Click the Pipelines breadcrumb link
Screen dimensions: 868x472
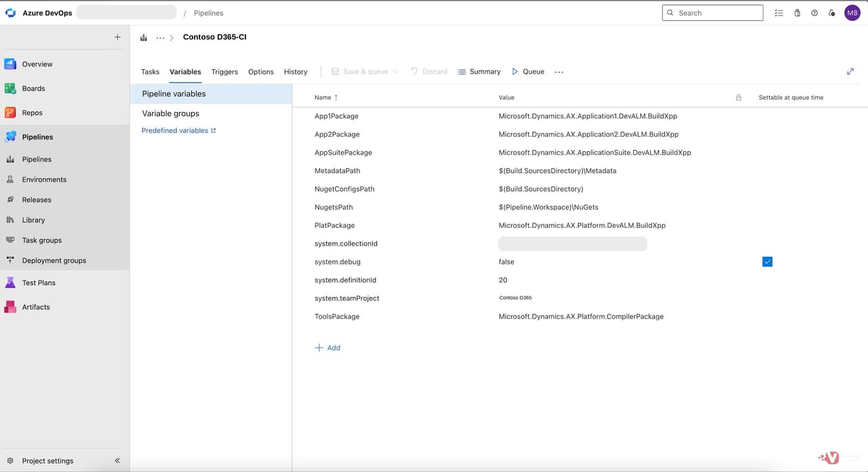(x=208, y=13)
